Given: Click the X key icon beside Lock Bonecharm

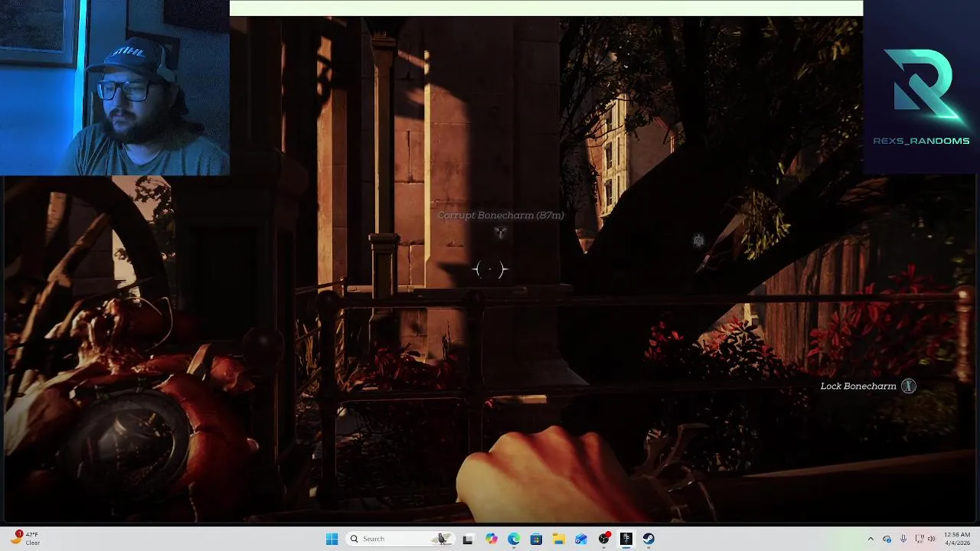Looking at the screenshot, I should 908,386.
